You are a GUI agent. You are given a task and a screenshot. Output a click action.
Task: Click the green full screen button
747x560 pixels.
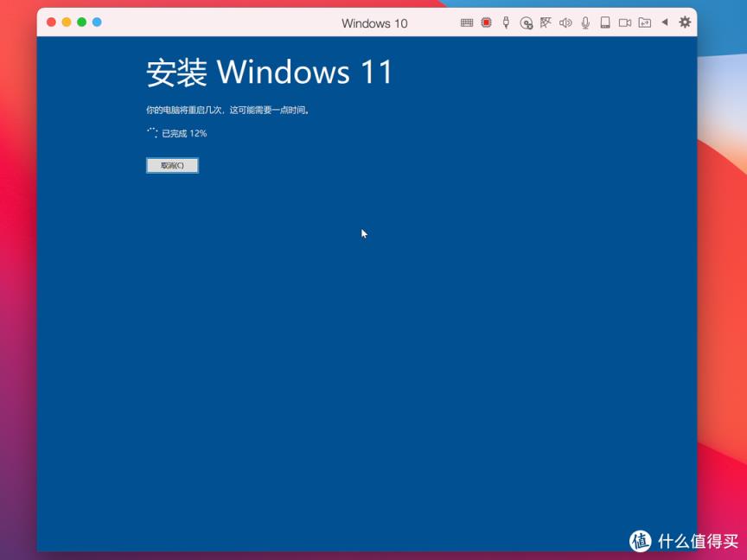81,22
